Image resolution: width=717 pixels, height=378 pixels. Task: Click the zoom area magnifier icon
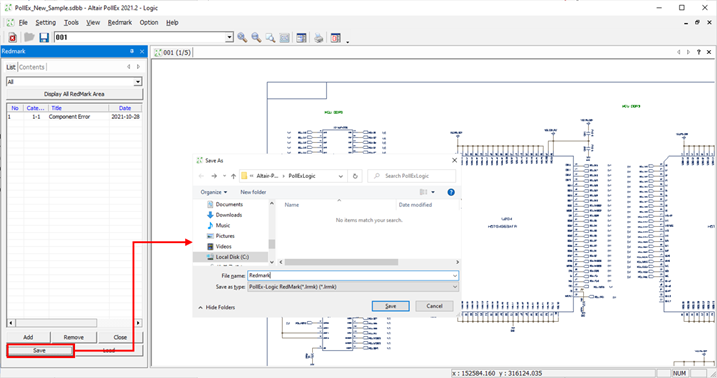coord(271,37)
